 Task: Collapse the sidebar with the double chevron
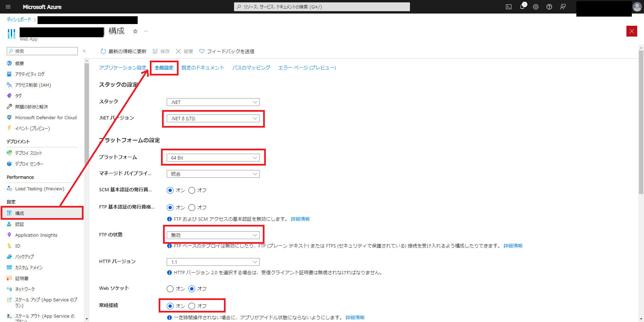(84, 51)
